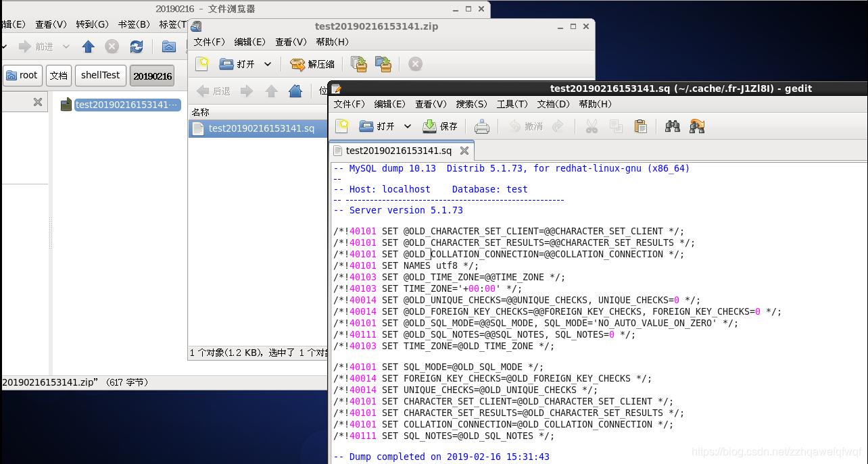Click 解压缩 extract button
Screen dimensions: 868x464
coord(312,64)
